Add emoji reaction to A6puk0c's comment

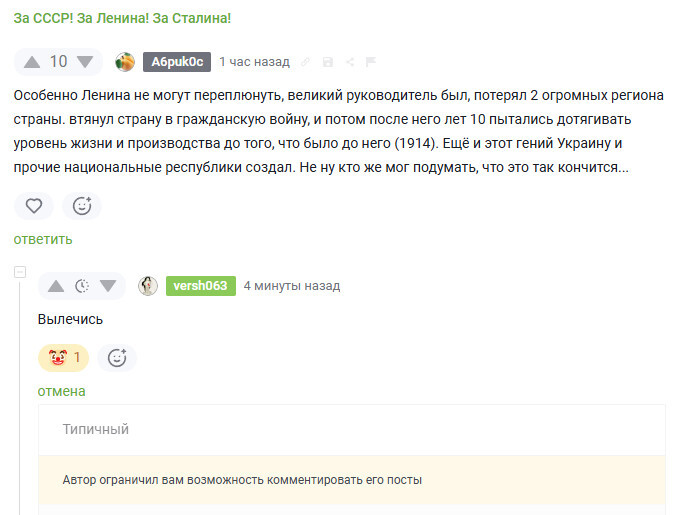[82, 206]
